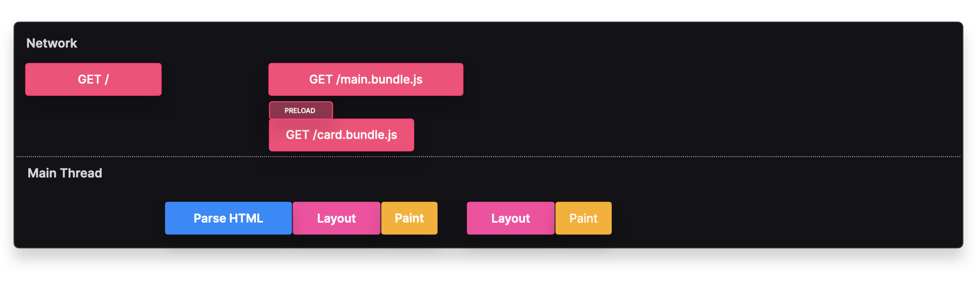Viewport: 980px width, 288px height.
Task: Click the word GET in the card.bundle.js bar
Action: pos(298,135)
